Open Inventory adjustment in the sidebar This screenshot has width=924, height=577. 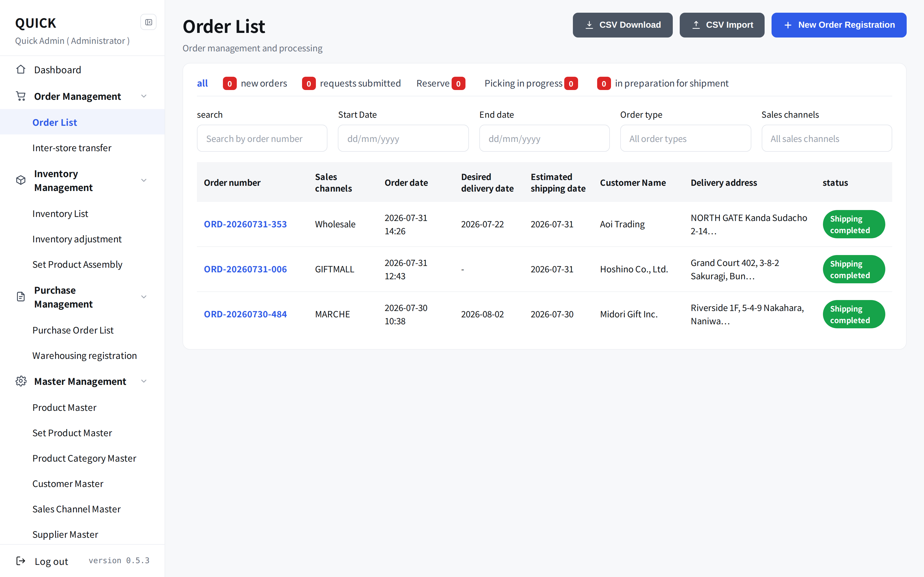[77, 239]
